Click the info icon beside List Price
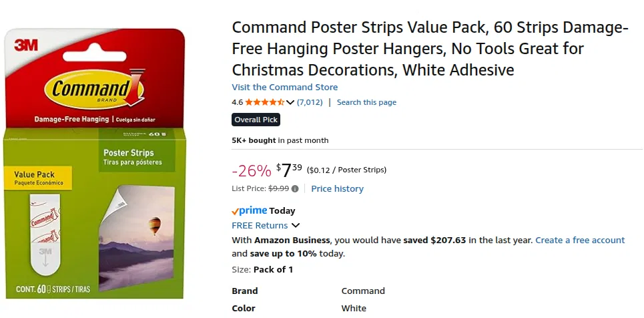 click(x=295, y=189)
